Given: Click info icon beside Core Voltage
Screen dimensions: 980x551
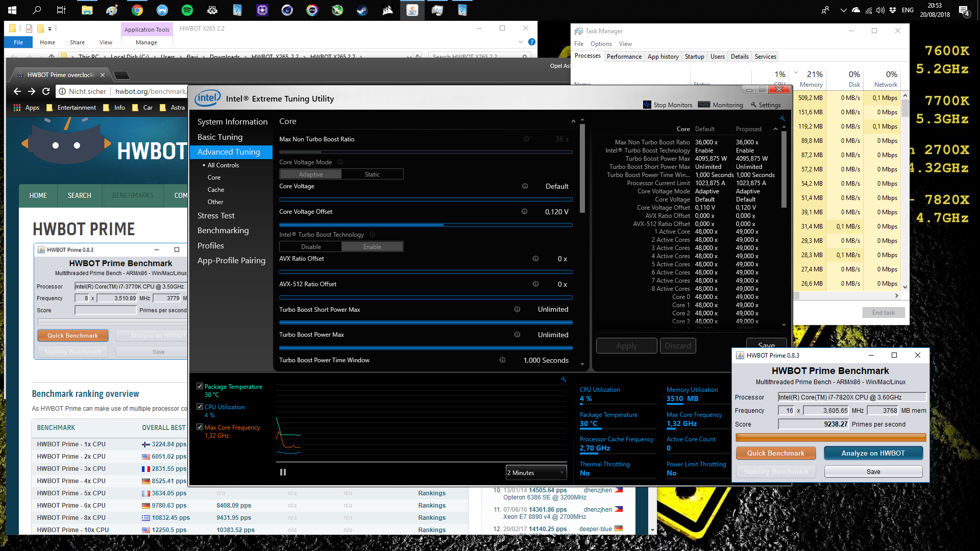Looking at the screenshot, I should [x=525, y=186].
